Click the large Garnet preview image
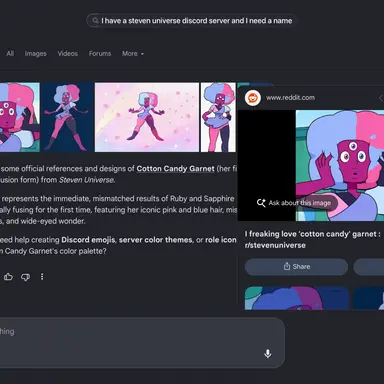Viewport: 384px width, 384px height. click(340, 166)
